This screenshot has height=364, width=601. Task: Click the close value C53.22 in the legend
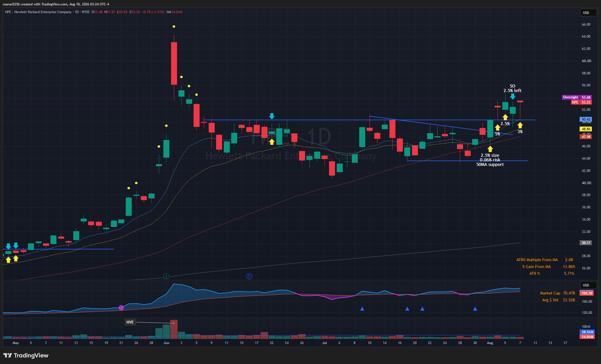(135, 12)
